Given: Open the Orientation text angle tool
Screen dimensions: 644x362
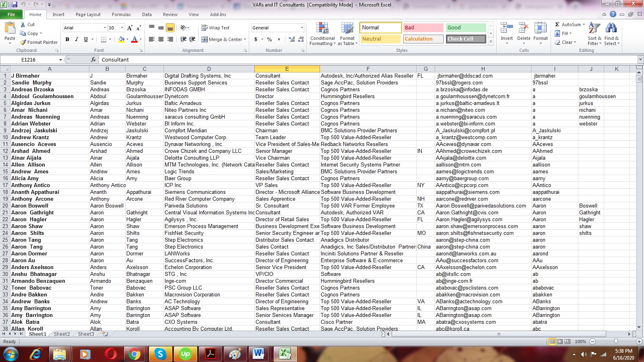Looking at the screenshot, I should [x=185, y=28].
